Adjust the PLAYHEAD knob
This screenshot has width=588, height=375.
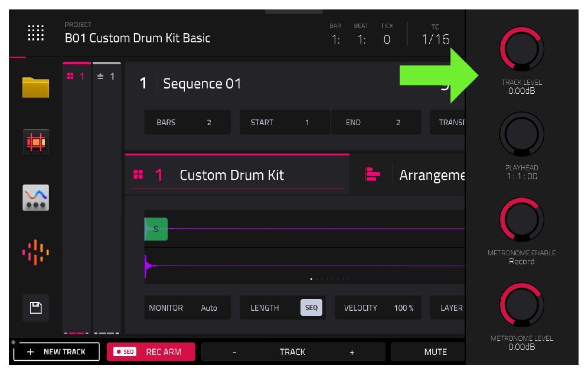tap(522, 134)
